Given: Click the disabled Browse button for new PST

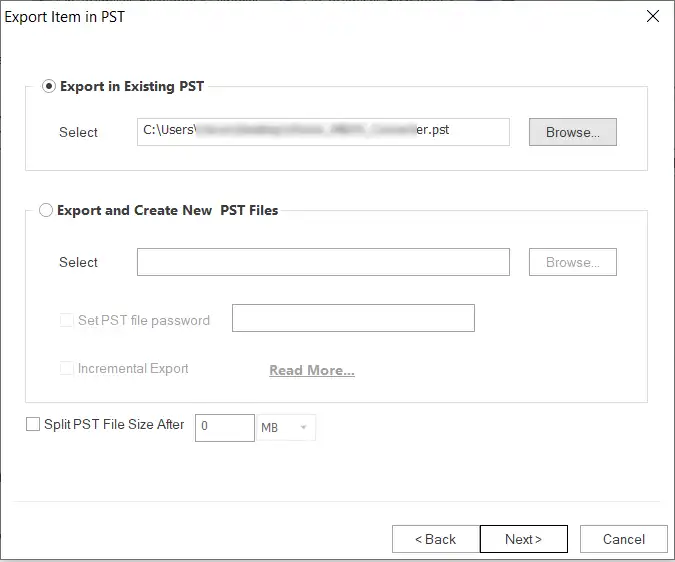Looking at the screenshot, I should pos(573,262).
